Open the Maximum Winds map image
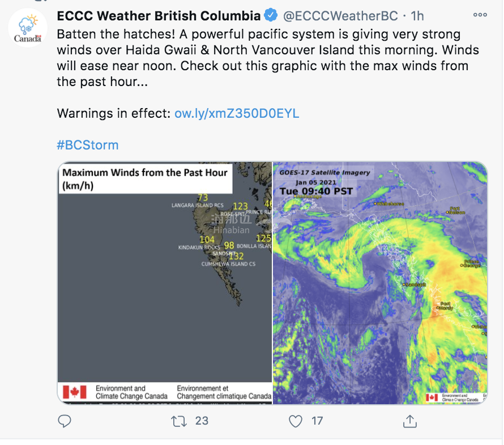This screenshot has height=445, width=504. point(165,283)
